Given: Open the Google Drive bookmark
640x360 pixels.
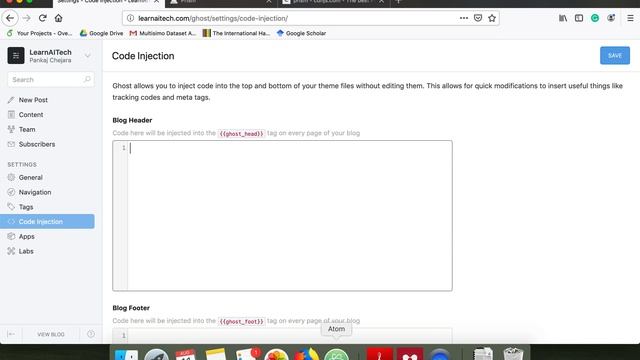Looking at the screenshot, I should [x=102, y=33].
